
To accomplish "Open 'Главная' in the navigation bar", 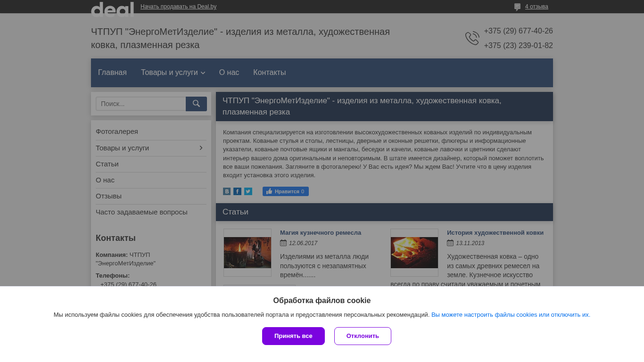I will point(112,73).
